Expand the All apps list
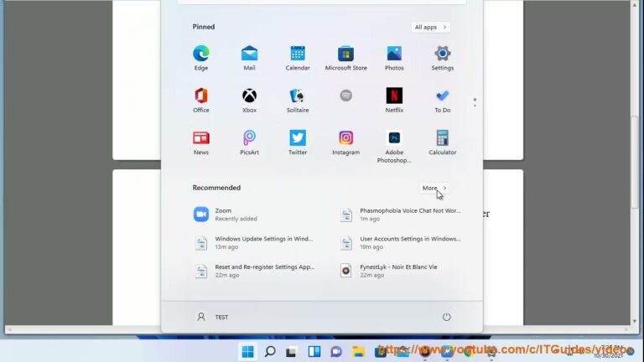This screenshot has height=362, width=644. [430, 27]
